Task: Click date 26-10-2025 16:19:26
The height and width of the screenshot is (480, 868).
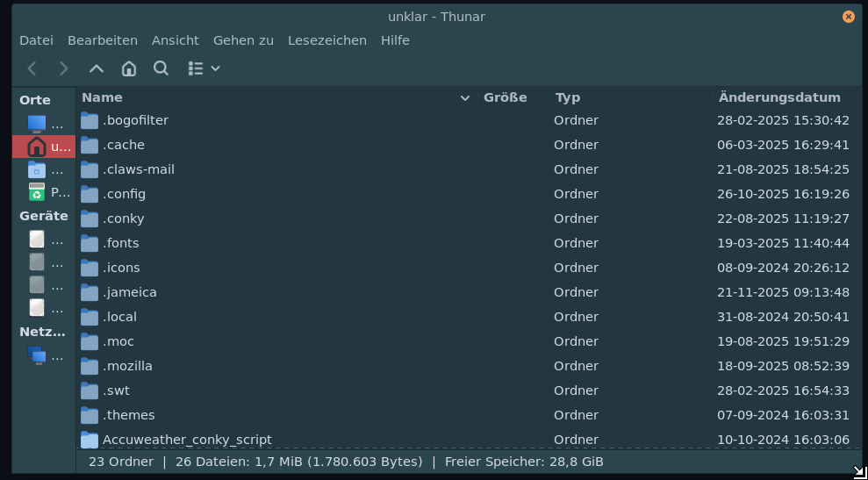Action: (783, 194)
